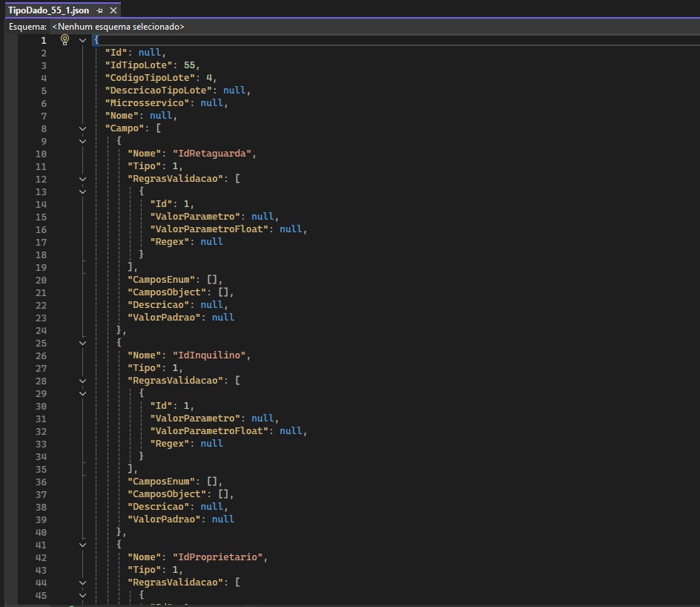Collapse the root object on line 1
The height and width of the screenshot is (607, 700).
pos(83,40)
